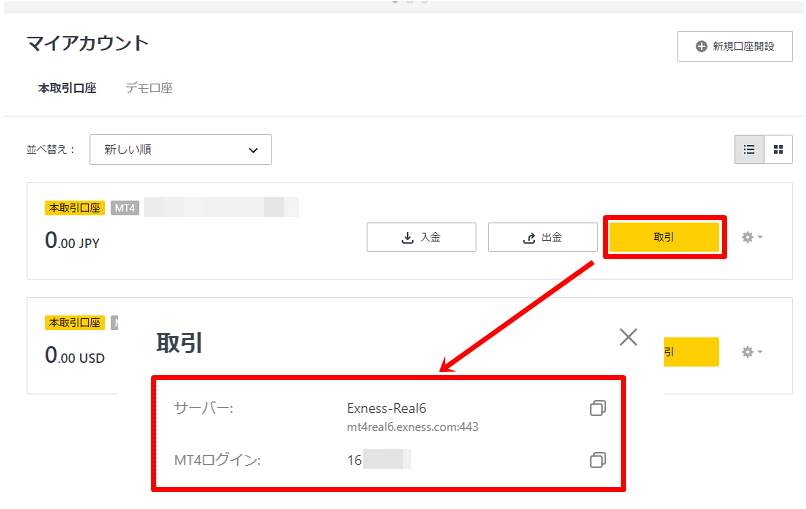Switch to grid view layout

(778, 150)
